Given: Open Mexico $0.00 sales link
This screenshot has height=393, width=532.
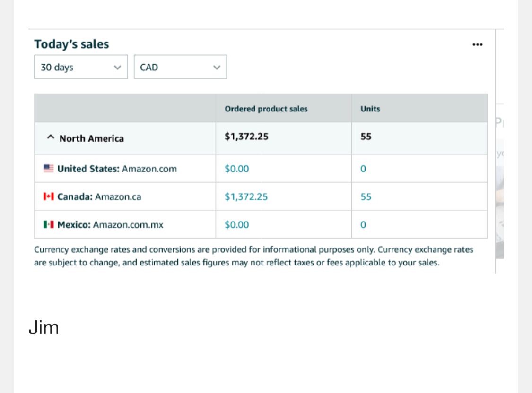Looking at the screenshot, I should coord(236,224).
